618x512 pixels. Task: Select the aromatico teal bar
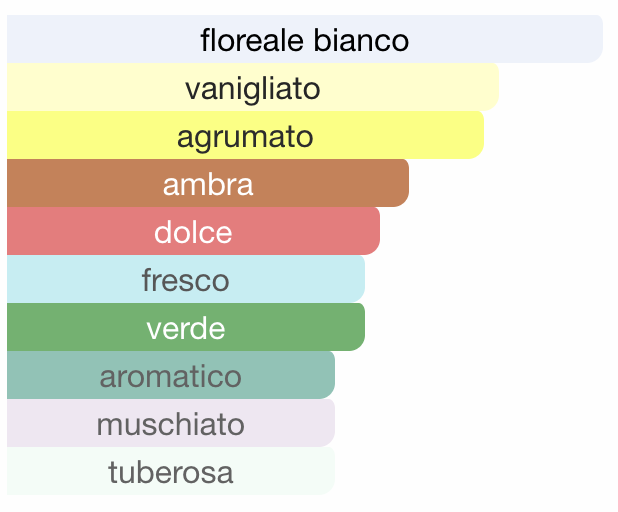point(171,375)
